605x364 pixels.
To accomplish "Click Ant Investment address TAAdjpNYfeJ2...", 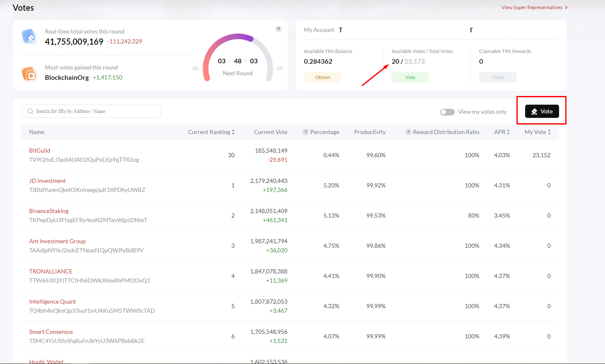I will click(x=86, y=250).
